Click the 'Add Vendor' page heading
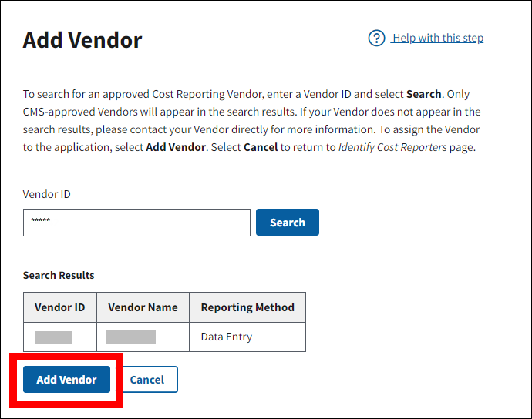Screen dimensions: 532x419 [82, 41]
